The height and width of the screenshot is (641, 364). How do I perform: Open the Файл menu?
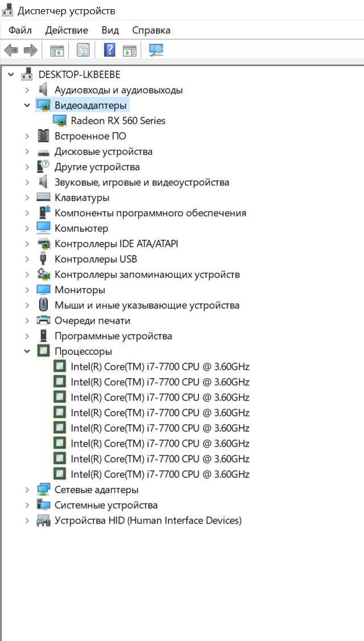20,30
